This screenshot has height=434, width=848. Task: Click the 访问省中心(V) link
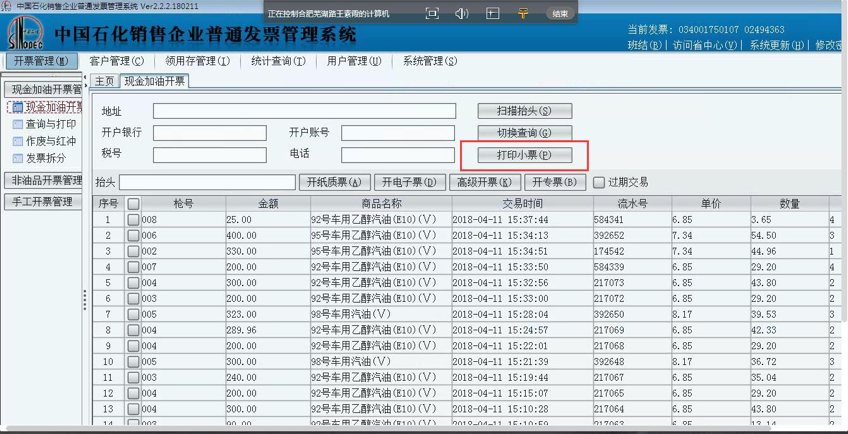(x=705, y=45)
